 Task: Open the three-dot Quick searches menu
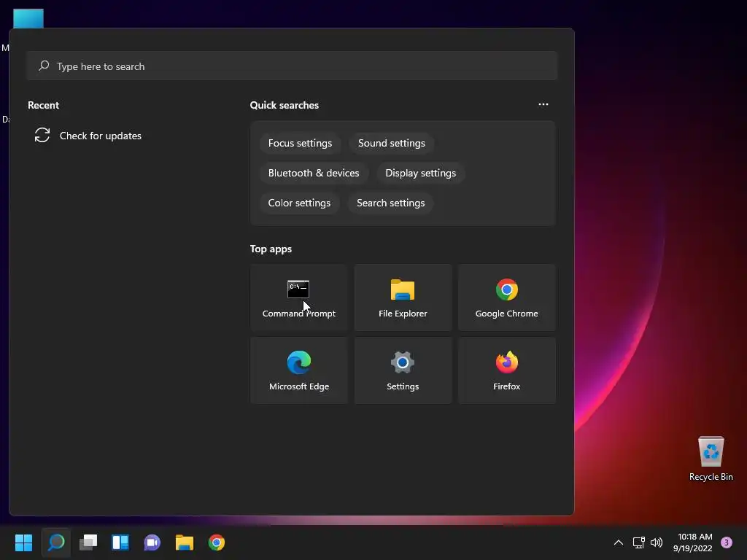coord(543,104)
